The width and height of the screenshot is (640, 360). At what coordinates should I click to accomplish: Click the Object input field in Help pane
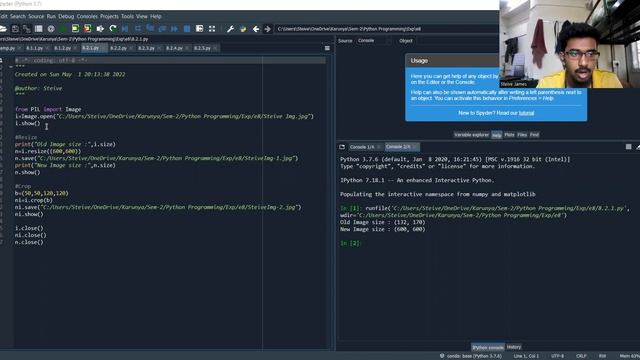tap(457, 41)
